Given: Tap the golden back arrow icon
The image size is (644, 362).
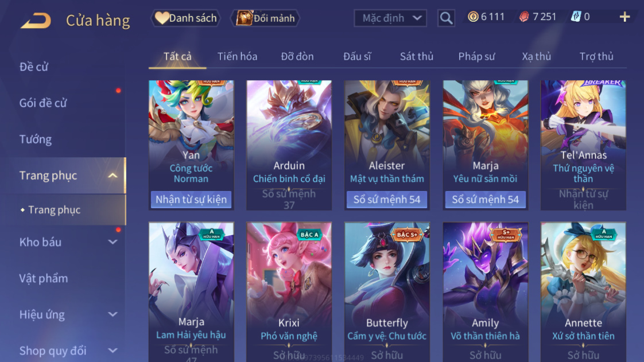Looking at the screenshot, I should click(x=36, y=20).
